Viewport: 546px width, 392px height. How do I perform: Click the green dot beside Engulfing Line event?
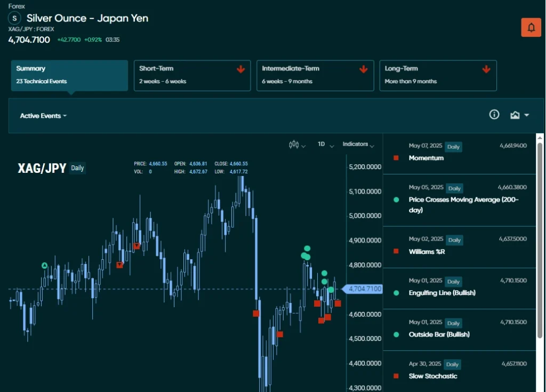coord(395,292)
